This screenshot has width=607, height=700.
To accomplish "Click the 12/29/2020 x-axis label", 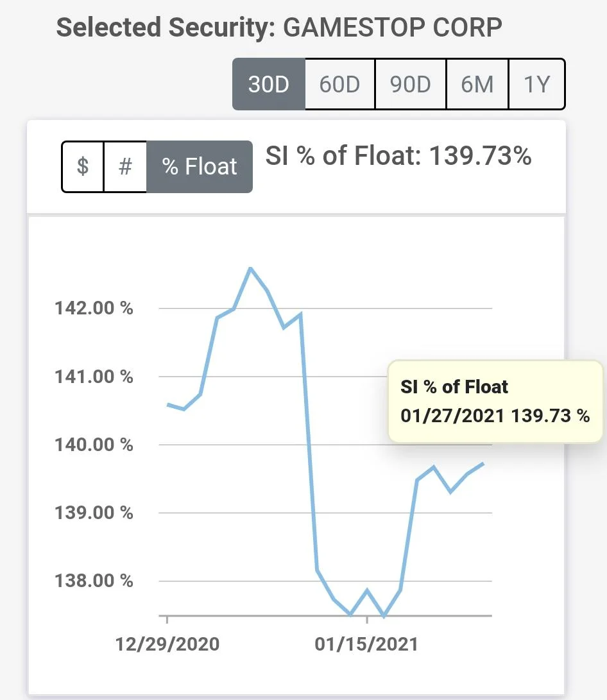I will [x=167, y=644].
